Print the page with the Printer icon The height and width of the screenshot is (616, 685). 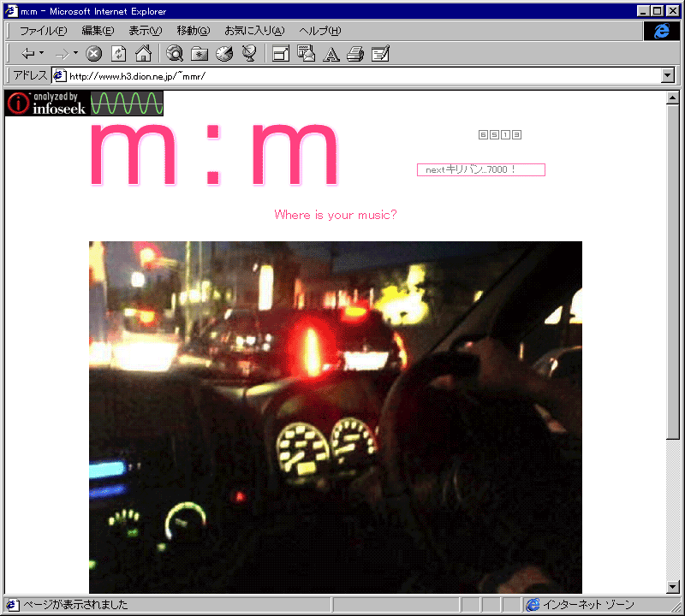pos(355,54)
